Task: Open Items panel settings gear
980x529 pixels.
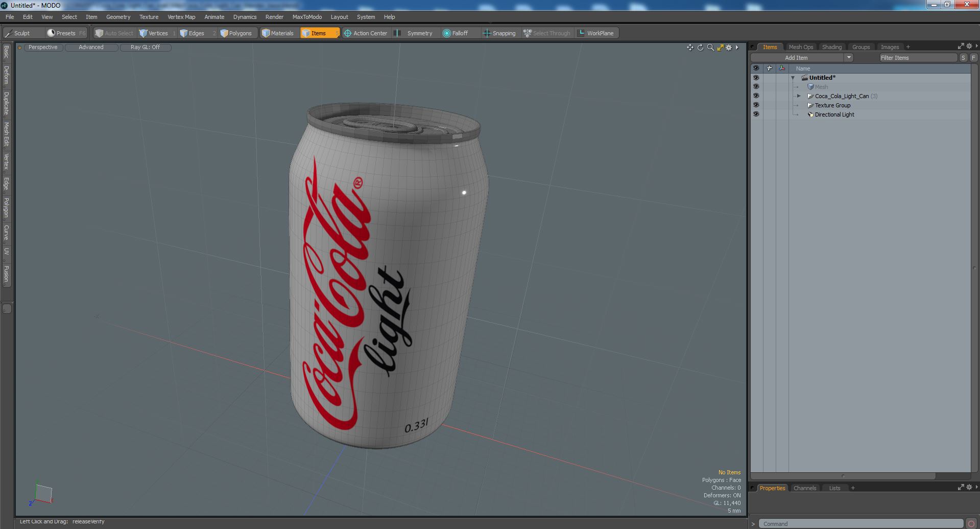Action: [969, 46]
